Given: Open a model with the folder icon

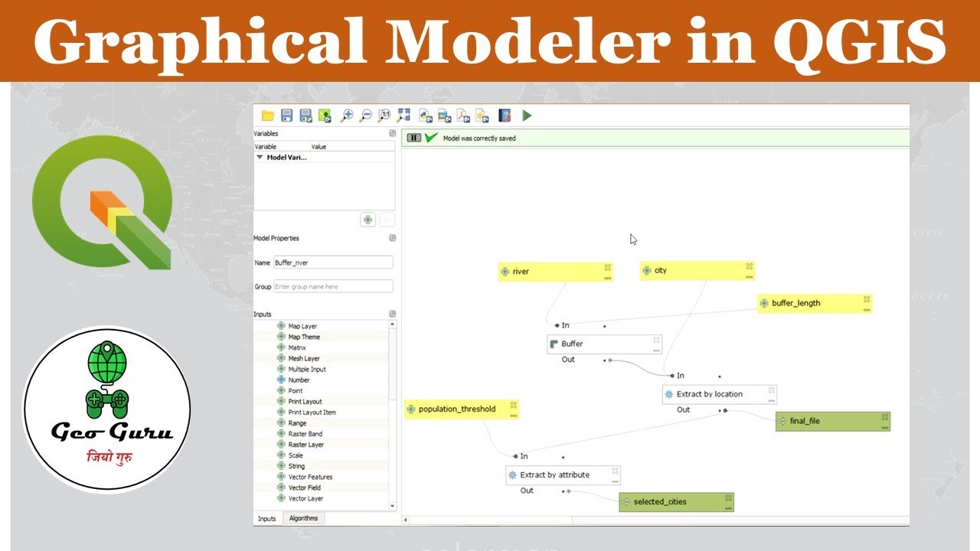Looking at the screenshot, I should [267, 116].
